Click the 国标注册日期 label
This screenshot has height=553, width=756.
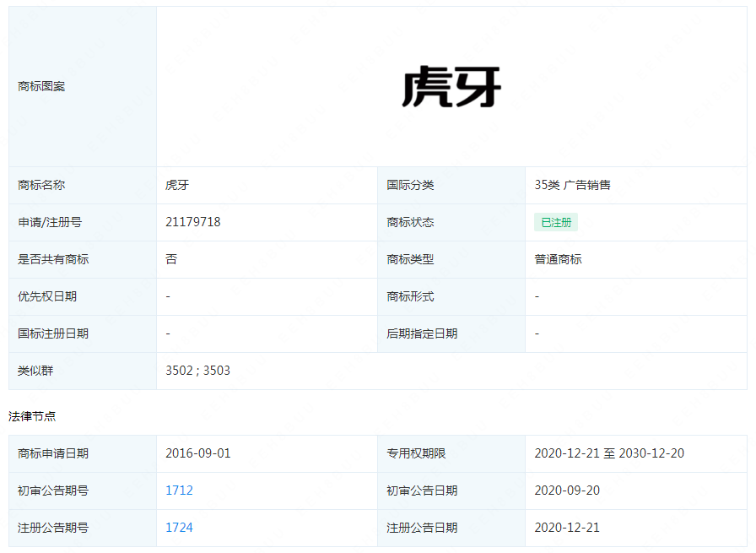click(x=53, y=333)
